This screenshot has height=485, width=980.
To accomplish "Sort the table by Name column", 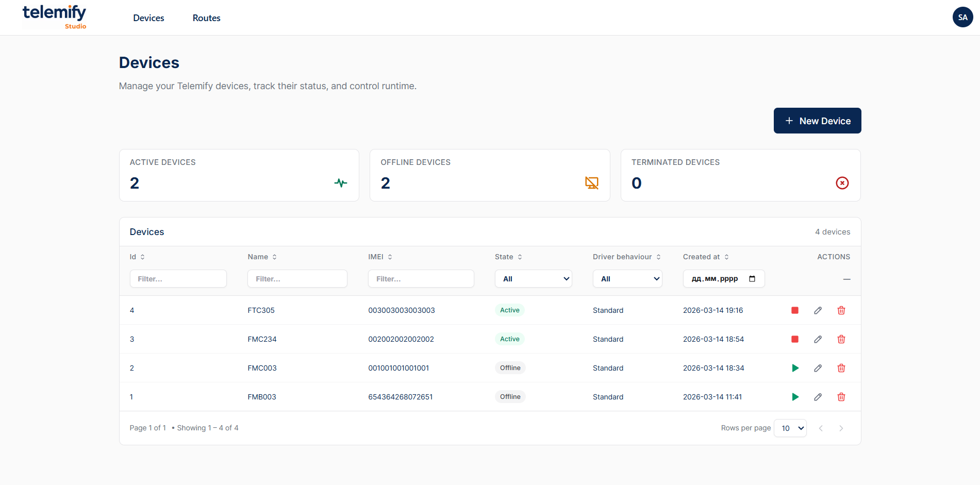I will point(275,257).
